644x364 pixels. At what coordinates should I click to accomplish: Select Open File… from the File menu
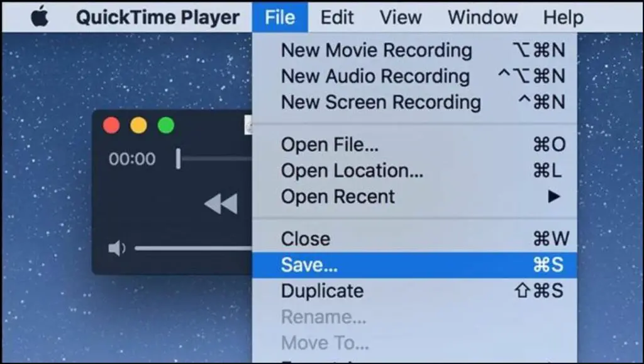point(414,144)
